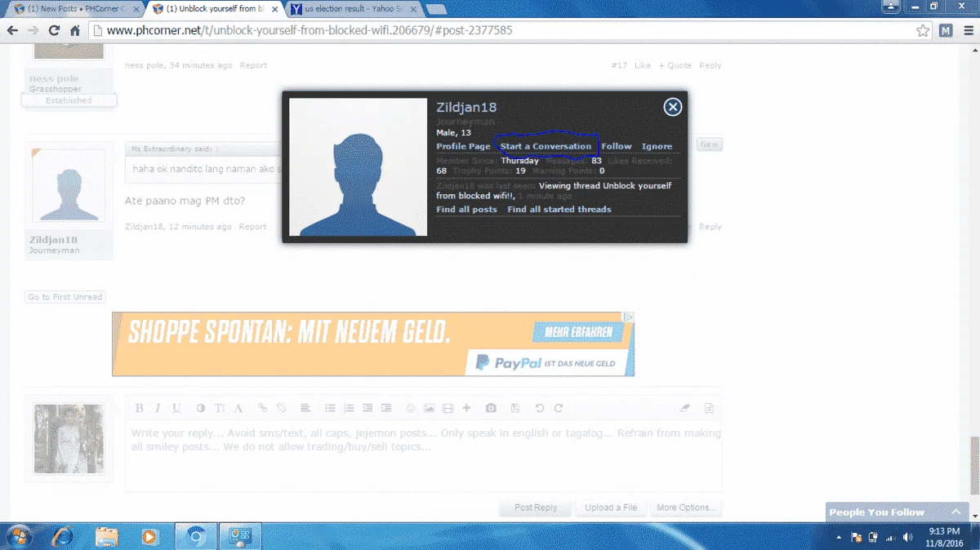Launch Internet Explorer from taskbar
The width and height of the screenshot is (980, 550).
(64, 536)
